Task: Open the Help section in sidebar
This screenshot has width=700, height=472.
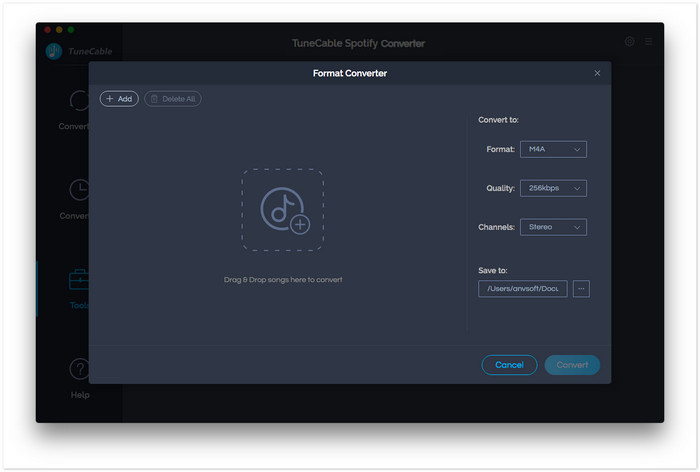Action: [x=79, y=369]
